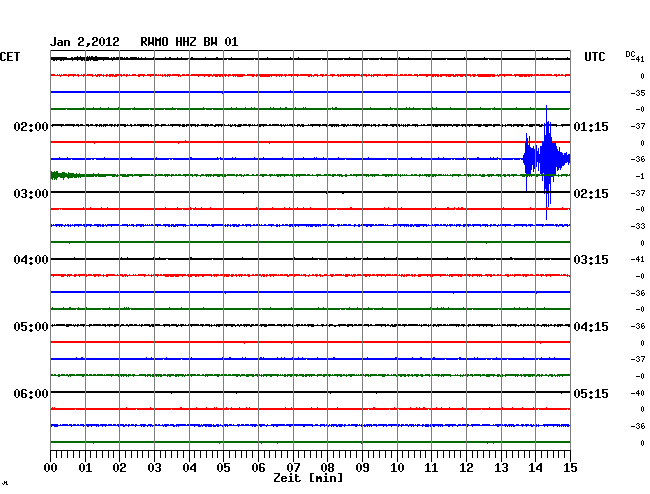The height and width of the screenshot is (494, 650).
Task: Click the 05:15 UTC time label
Action: pyautogui.click(x=591, y=393)
